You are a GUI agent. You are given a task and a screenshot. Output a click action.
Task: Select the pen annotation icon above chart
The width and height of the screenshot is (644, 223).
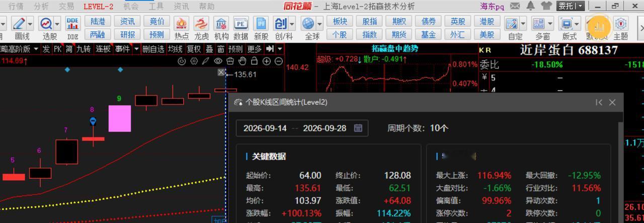point(206,61)
